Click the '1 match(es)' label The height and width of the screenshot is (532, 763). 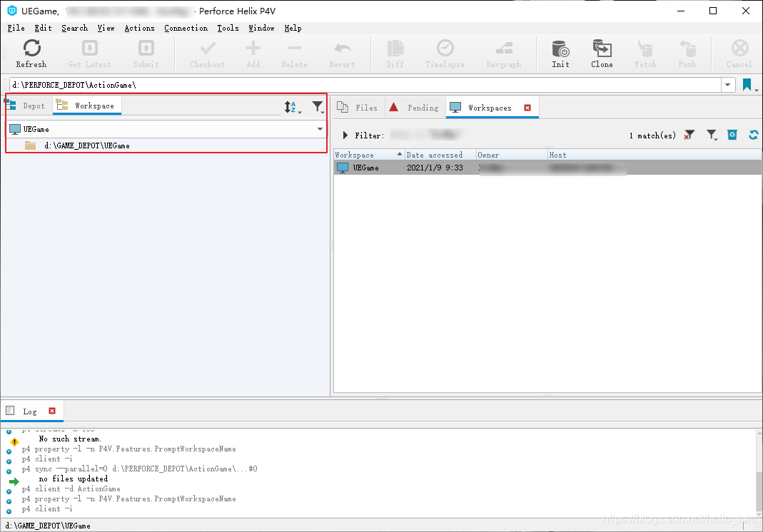[x=652, y=135]
